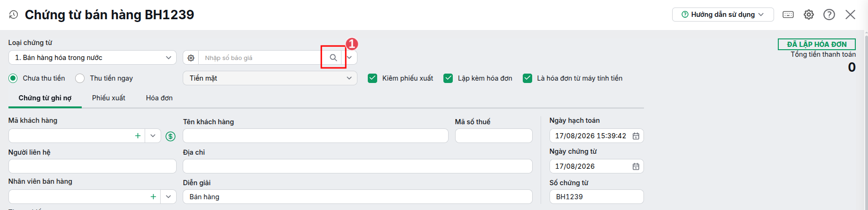Expand the Loại chứng từ dropdown

tap(93, 58)
